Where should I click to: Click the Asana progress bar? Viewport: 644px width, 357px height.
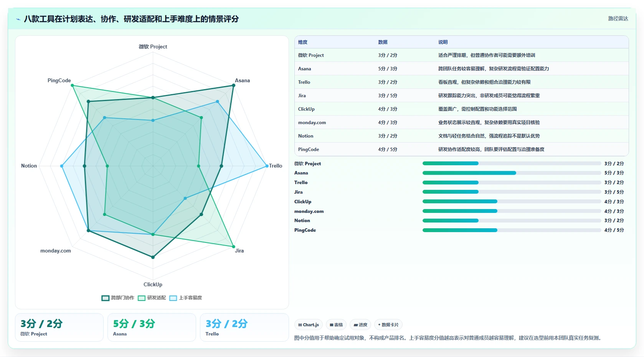[512, 173]
